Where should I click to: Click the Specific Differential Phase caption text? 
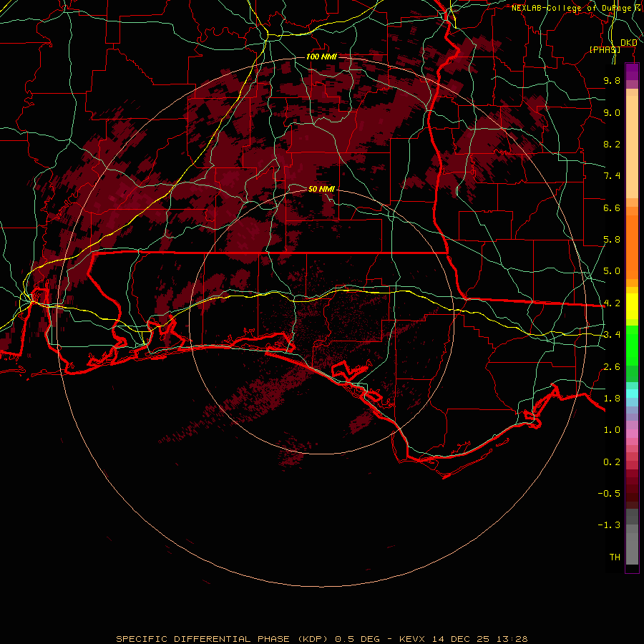click(x=322, y=639)
